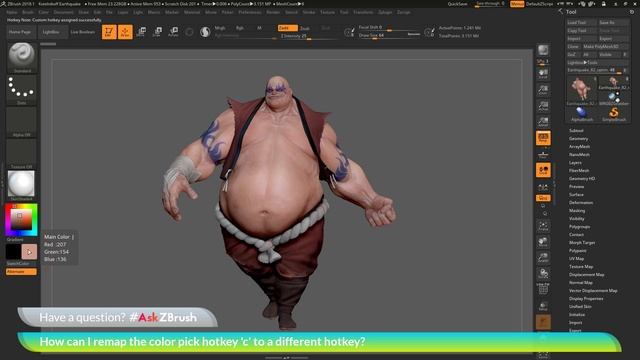Toggle Zadd sculpt mode
This screenshot has width=640, height=360.
click(x=287, y=28)
